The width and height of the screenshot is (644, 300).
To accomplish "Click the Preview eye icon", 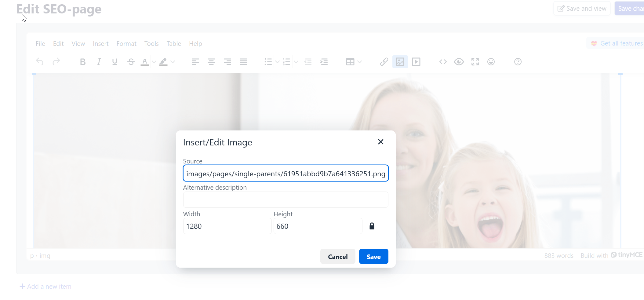I will click(x=459, y=62).
